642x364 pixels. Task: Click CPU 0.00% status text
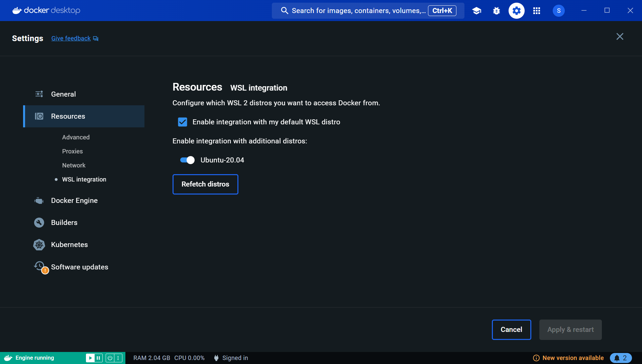(x=189, y=358)
